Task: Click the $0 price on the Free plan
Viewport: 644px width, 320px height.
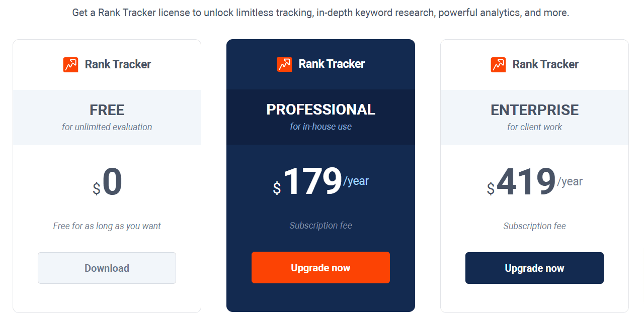Action: pyautogui.click(x=107, y=182)
